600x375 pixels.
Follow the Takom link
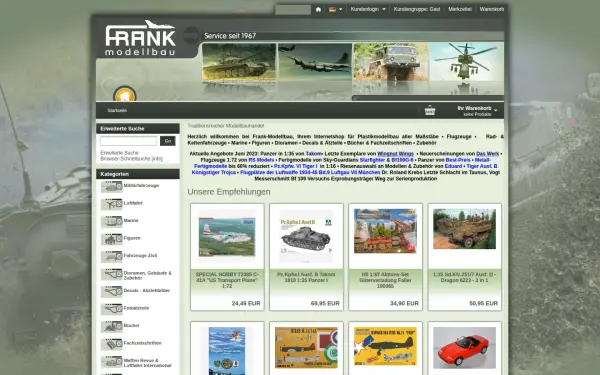click(x=313, y=154)
